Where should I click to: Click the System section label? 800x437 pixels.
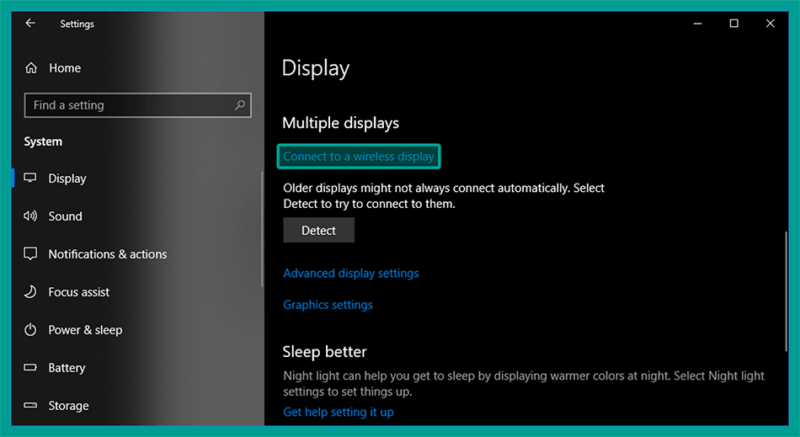point(43,142)
